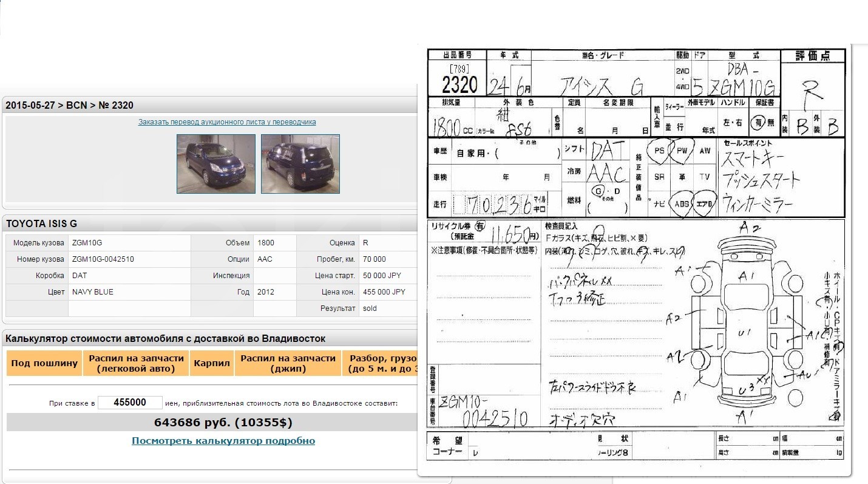Viewport: 868px width, 484px height.
Task: Click the 'Калькулятор стоимости автомобиля' section heading
Action: [165, 339]
